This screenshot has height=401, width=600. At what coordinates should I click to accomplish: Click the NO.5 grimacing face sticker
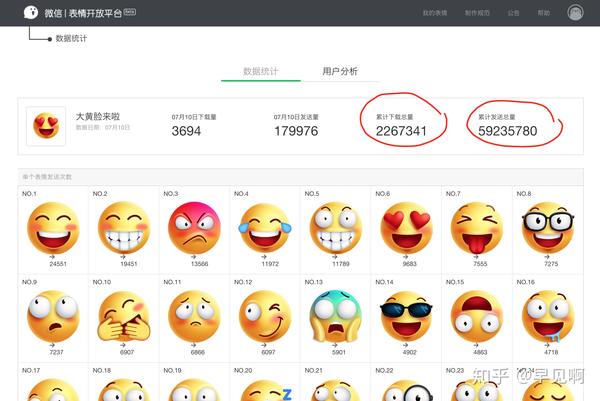336,228
